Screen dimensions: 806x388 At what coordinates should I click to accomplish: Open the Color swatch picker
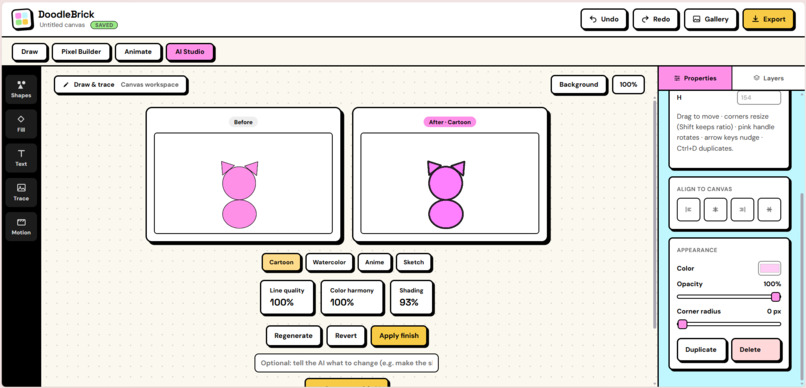click(770, 268)
